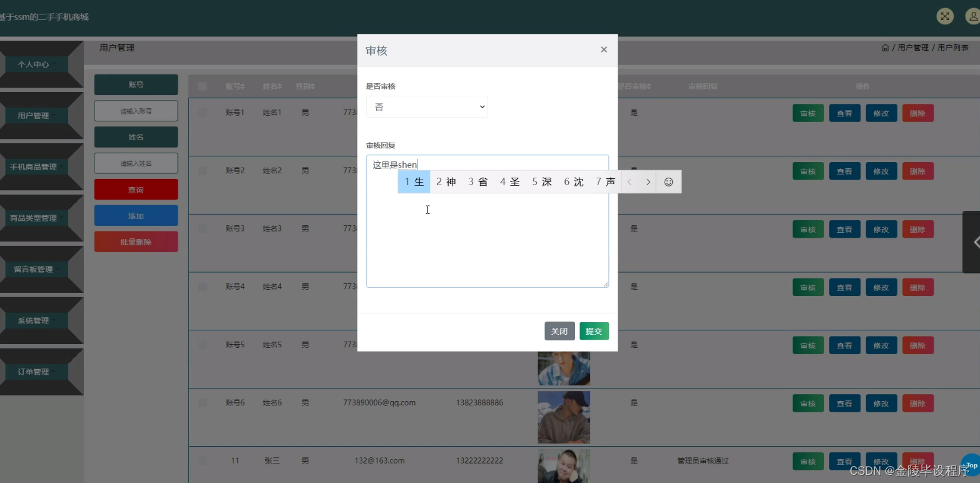Click the home icon in the breadcrumb

coord(886,47)
